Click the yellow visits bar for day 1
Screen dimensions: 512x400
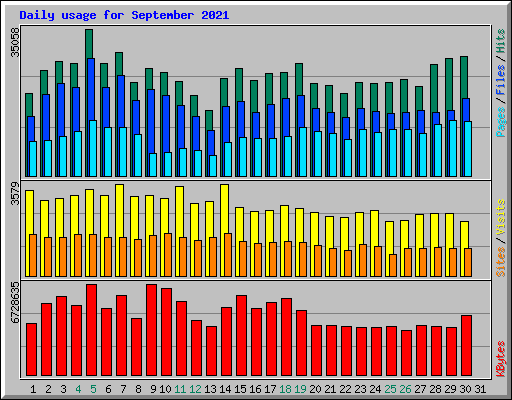29,212
